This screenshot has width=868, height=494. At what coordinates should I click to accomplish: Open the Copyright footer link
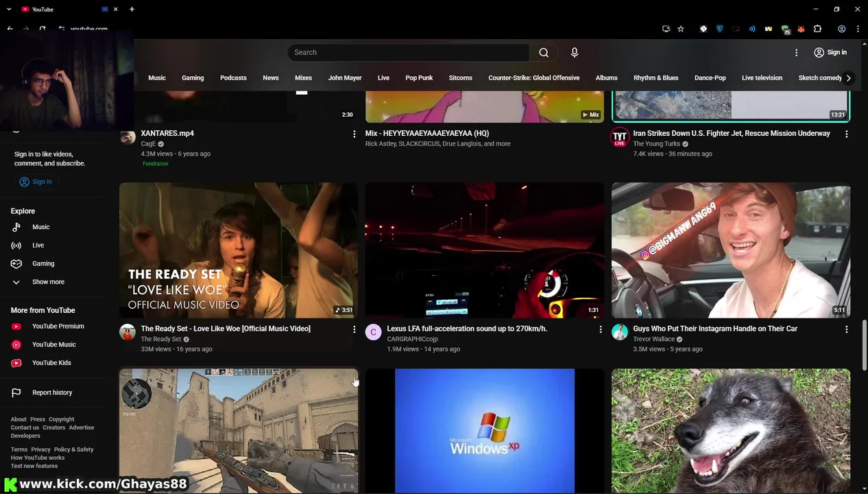click(x=61, y=419)
